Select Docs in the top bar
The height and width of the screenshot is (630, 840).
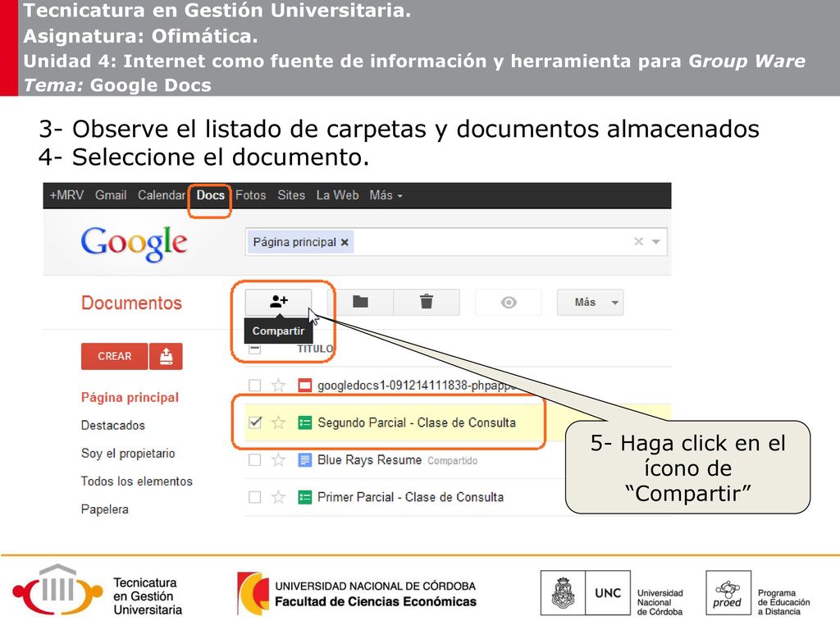tap(211, 195)
